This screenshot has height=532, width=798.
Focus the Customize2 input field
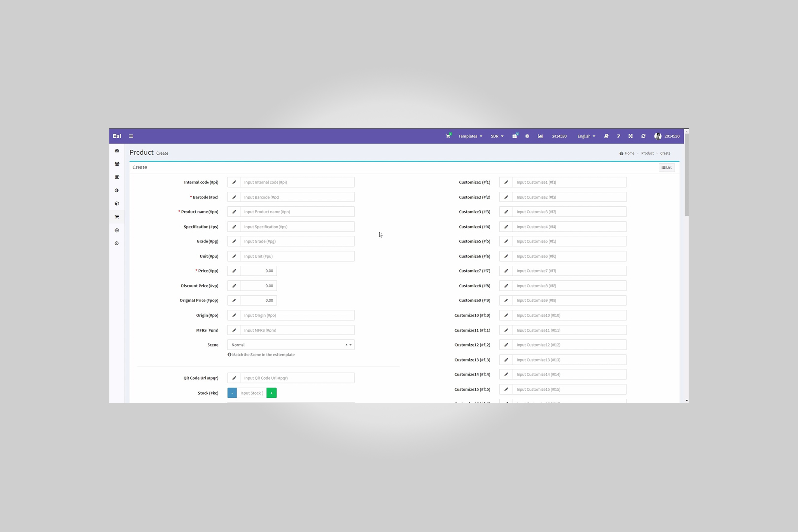click(x=569, y=197)
